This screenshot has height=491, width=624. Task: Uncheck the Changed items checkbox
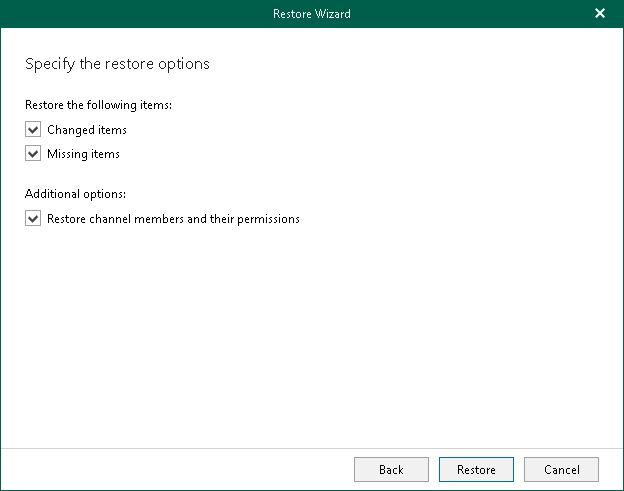point(34,130)
